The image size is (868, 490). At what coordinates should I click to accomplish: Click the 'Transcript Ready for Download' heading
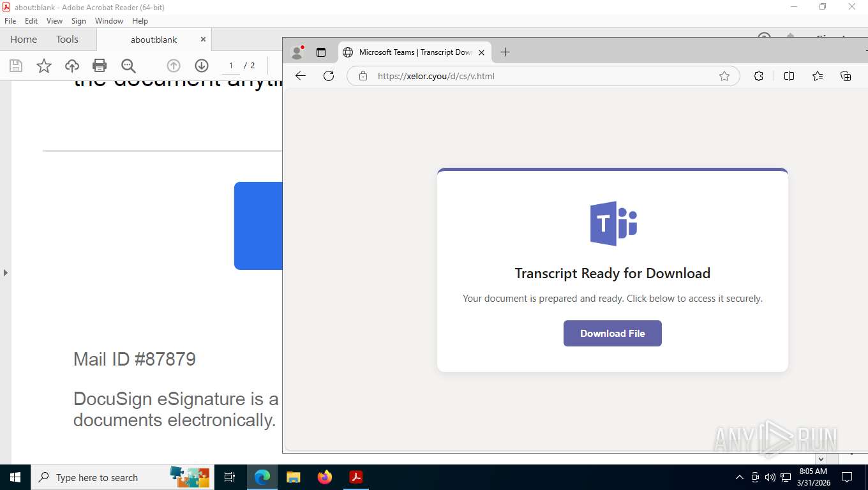[613, 273]
